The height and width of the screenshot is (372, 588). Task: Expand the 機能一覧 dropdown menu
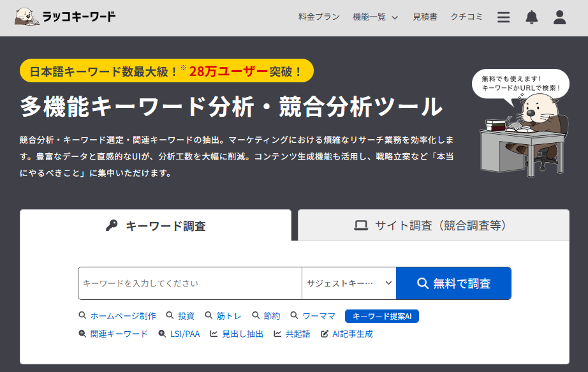(x=375, y=17)
